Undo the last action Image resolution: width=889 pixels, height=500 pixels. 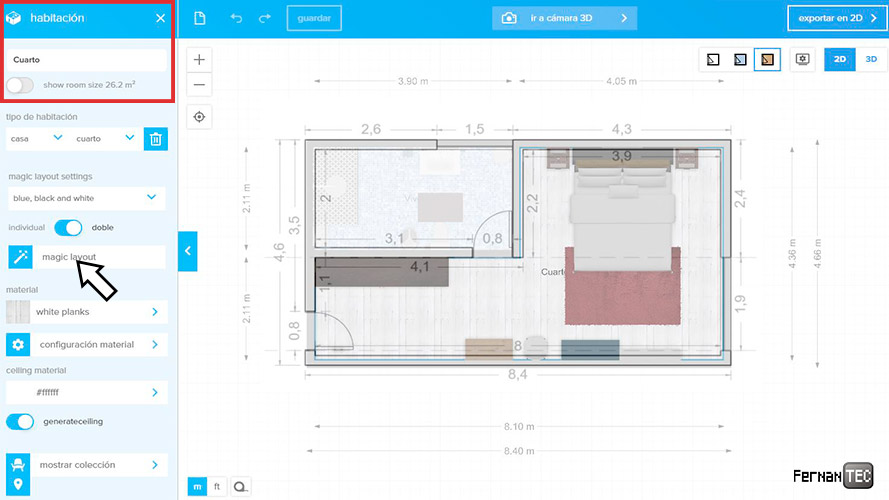[x=236, y=18]
